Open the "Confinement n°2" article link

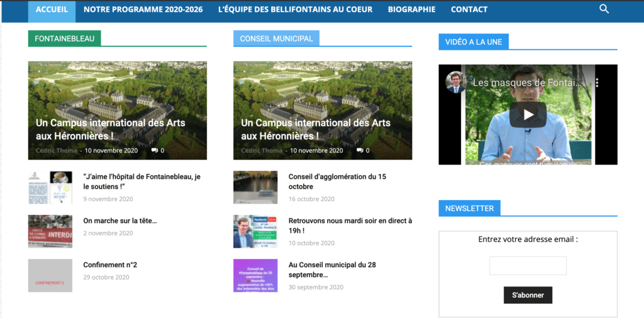(110, 265)
